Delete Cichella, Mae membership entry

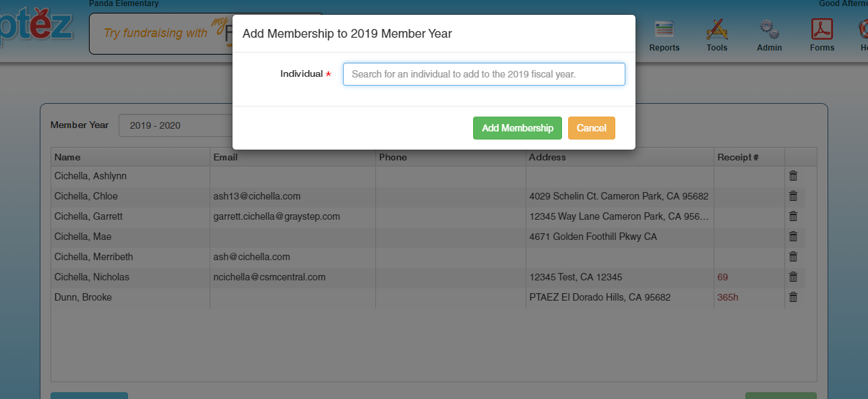[x=793, y=237]
